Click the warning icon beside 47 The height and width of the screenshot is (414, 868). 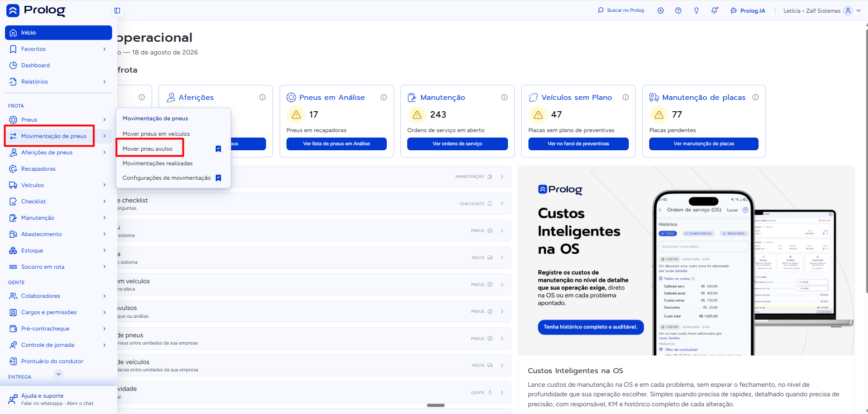tap(538, 115)
